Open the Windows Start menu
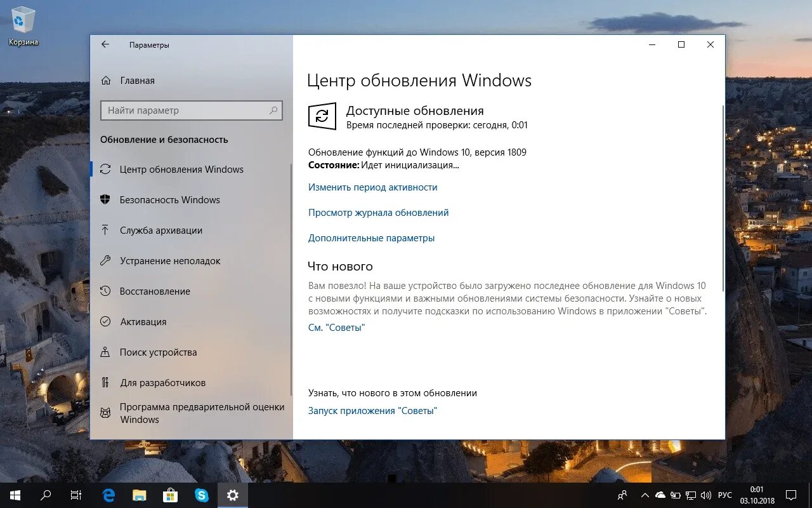812x508 pixels. [x=15, y=495]
